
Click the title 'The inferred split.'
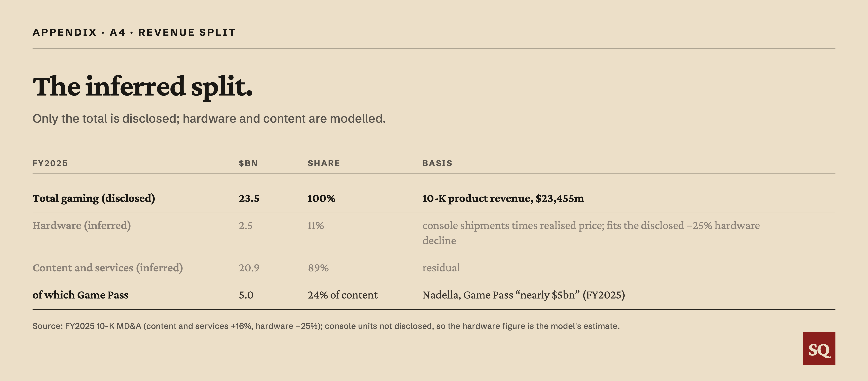click(142, 87)
